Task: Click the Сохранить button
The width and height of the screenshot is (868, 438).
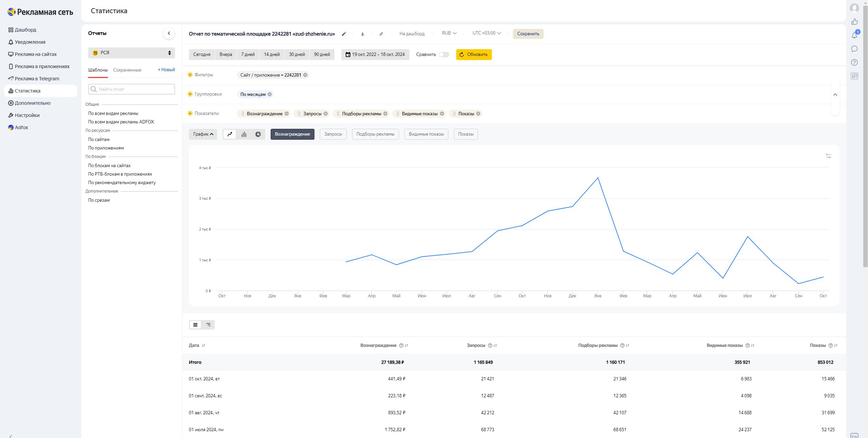Action: click(x=528, y=34)
